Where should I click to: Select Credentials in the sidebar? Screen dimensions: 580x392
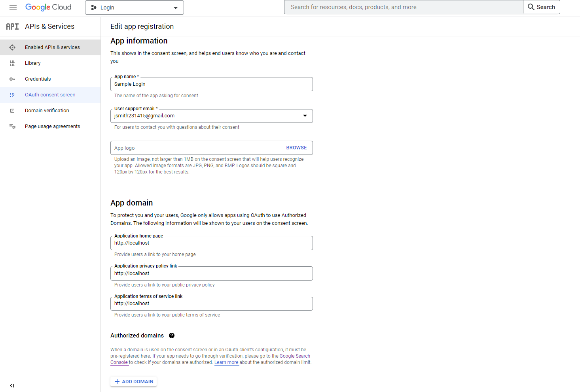pyautogui.click(x=38, y=79)
